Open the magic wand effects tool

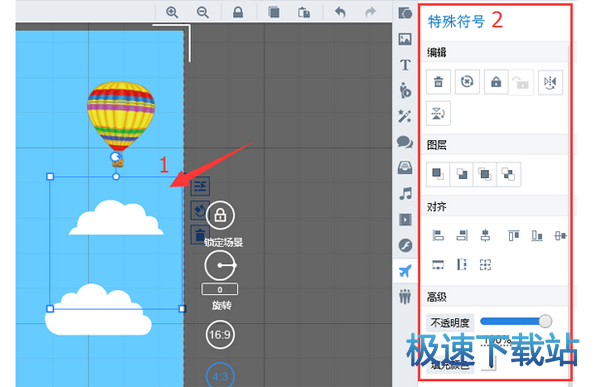pyautogui.click(x=405, y=116)
